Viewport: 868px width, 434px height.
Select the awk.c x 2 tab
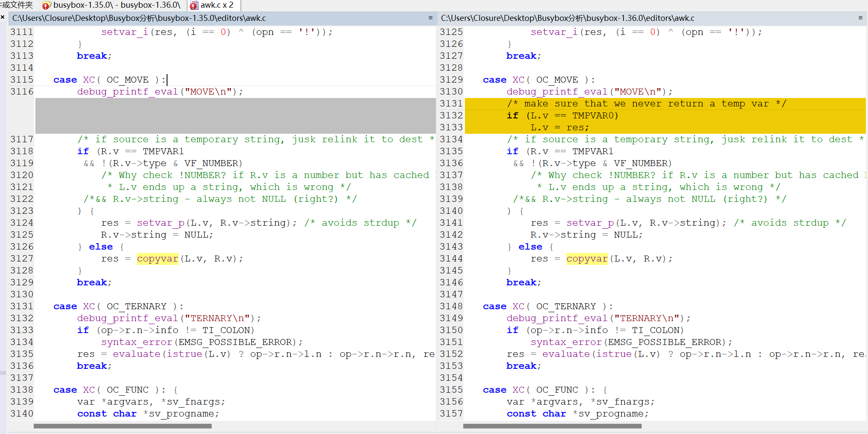[213, 5]
